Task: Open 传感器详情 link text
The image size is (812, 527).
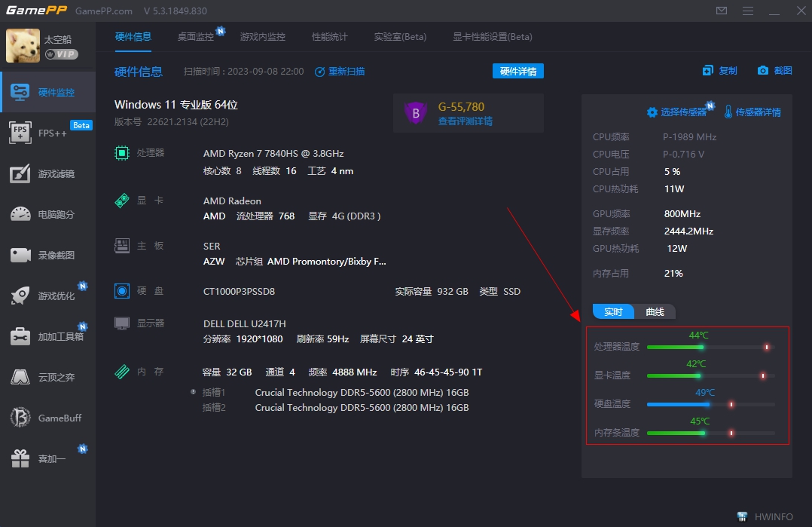Action: coord(758,112)
